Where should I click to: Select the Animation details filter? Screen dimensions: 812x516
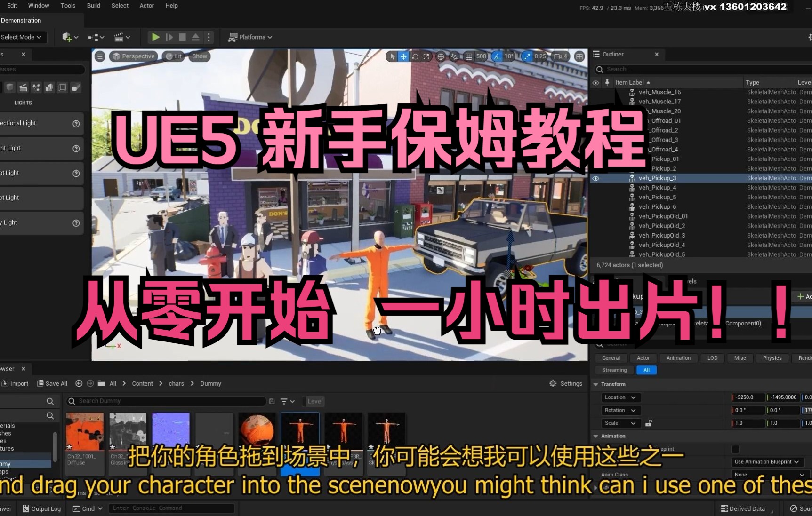click(678, 358)
